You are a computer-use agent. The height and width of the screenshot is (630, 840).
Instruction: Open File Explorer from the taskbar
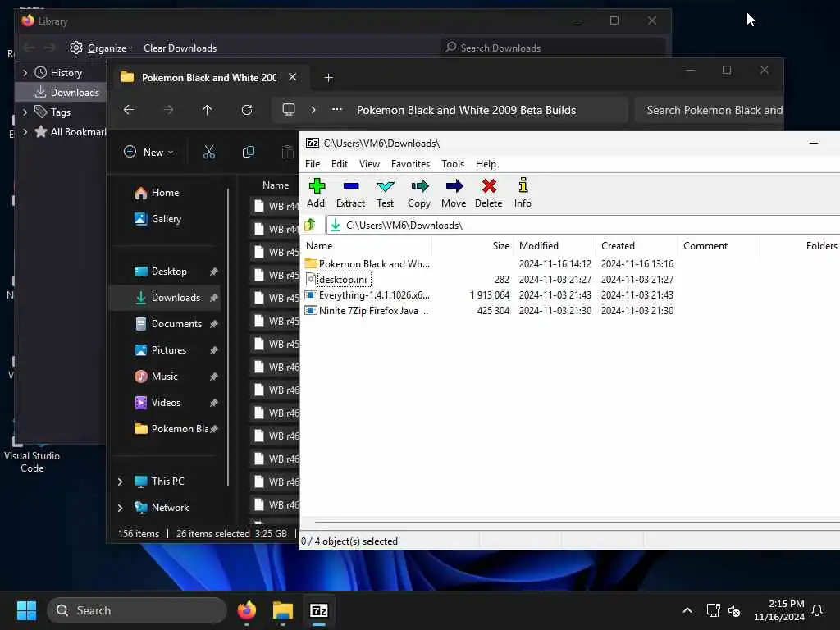pyautogui.click(x=283, y=610)
